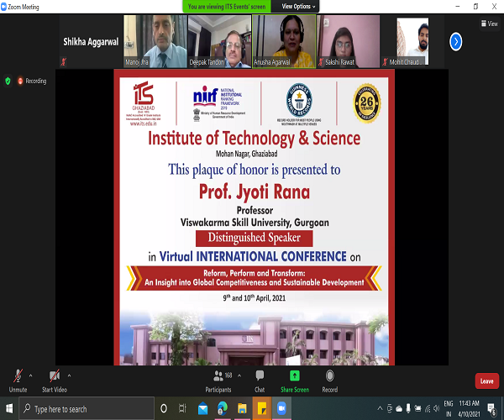Select Sakshi Rawat's video thumbnail

(348, 42)
